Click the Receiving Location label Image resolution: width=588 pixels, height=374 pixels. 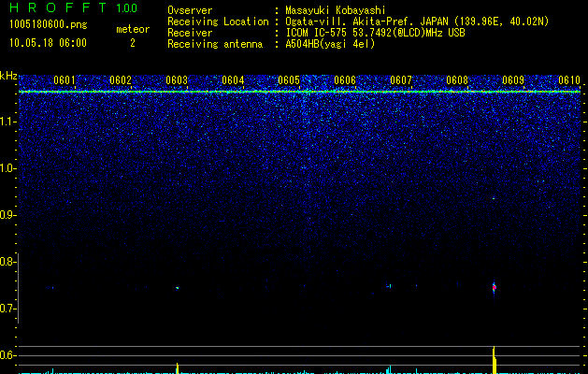click(218, 22)
